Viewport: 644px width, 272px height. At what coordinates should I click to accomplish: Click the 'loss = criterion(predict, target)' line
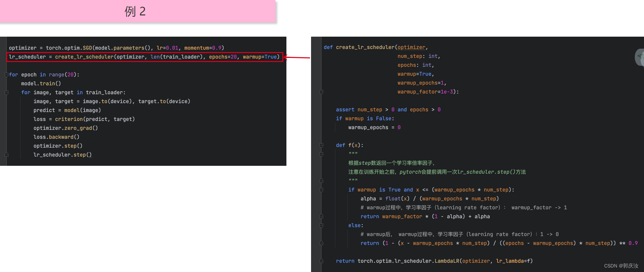coord(84,119)
